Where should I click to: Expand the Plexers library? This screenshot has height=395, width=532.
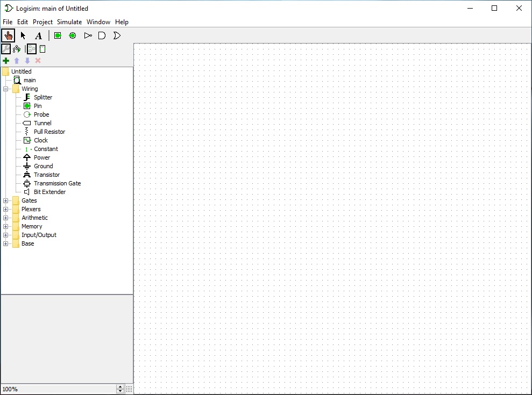5,209
